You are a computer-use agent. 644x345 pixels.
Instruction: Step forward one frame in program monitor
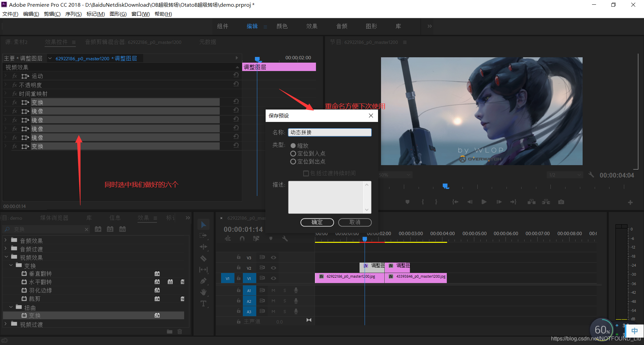point(499,202)
